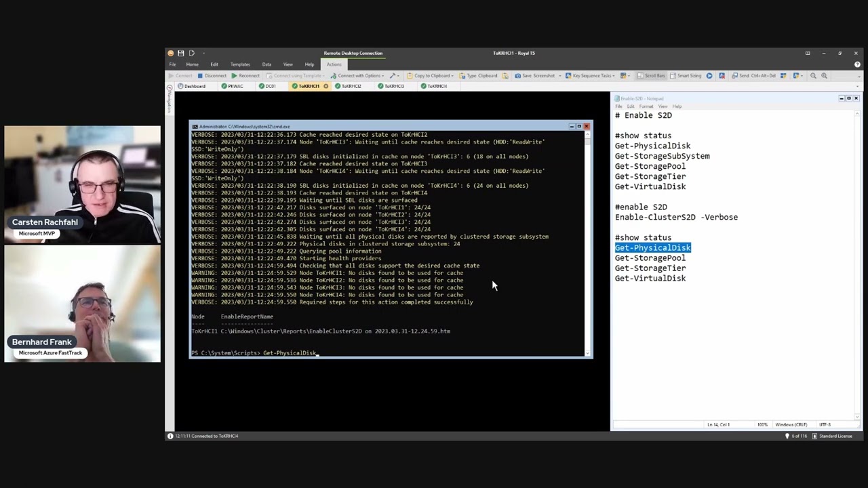Click the ribbon icon with red X
Screen dimensions: 868x488
point(722,76)
